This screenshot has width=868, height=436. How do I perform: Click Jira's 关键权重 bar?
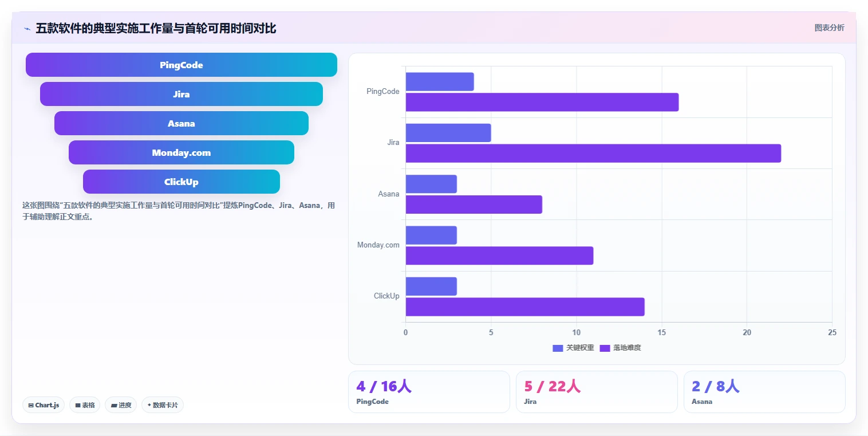point(448,133)
